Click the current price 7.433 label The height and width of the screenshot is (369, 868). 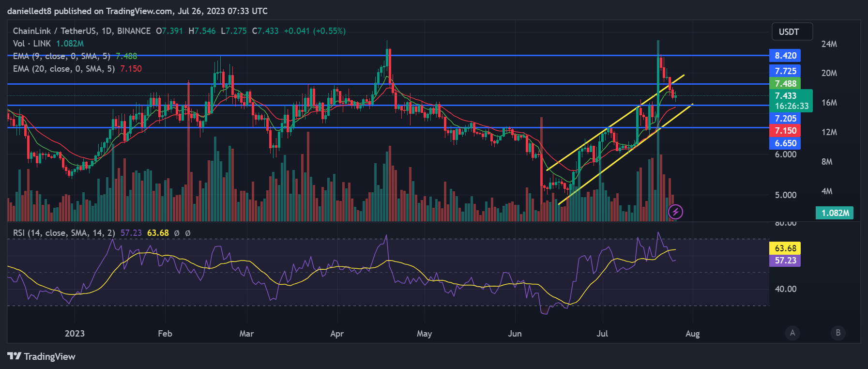(785, 96)
